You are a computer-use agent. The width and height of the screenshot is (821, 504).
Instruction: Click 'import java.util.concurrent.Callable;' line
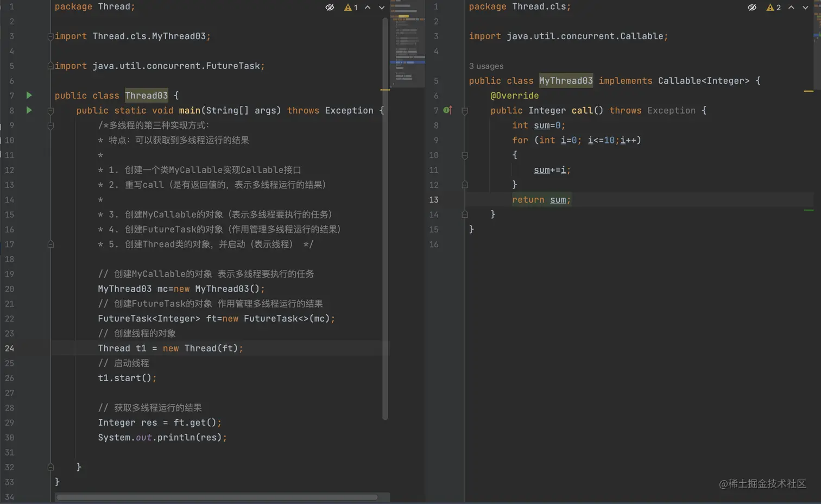point(569,36)
